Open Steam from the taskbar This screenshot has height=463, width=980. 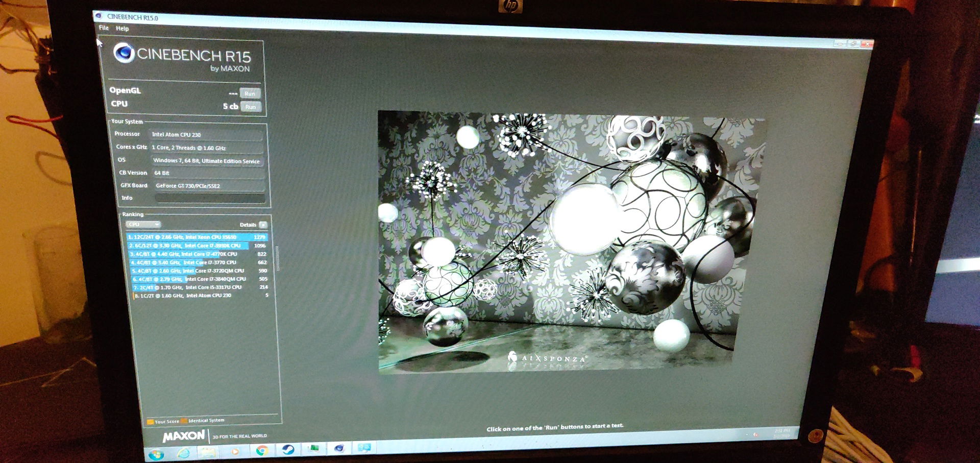(288, 449)
